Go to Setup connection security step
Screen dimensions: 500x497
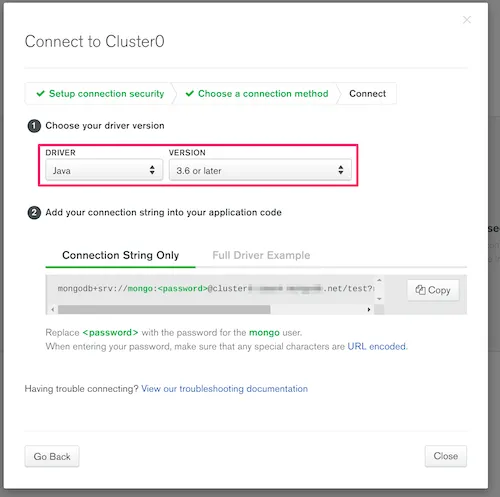coord(106,94)
